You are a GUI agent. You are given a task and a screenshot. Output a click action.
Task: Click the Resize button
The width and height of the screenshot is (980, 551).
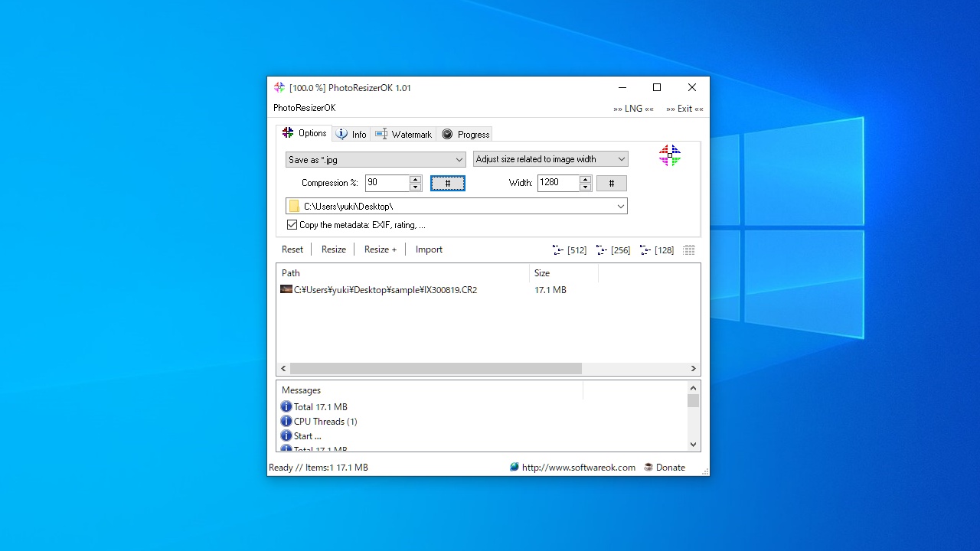[x=334, y=249]
